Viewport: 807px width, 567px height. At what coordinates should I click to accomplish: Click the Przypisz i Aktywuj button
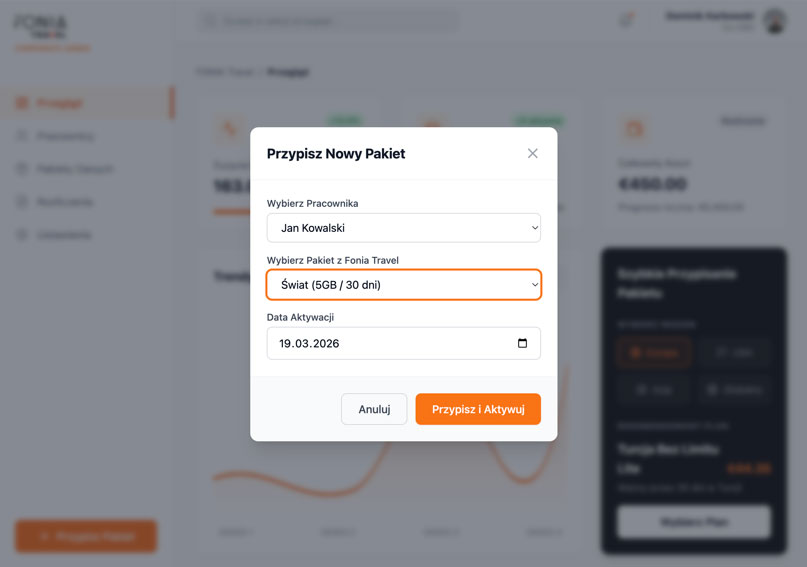click(478, 409)
